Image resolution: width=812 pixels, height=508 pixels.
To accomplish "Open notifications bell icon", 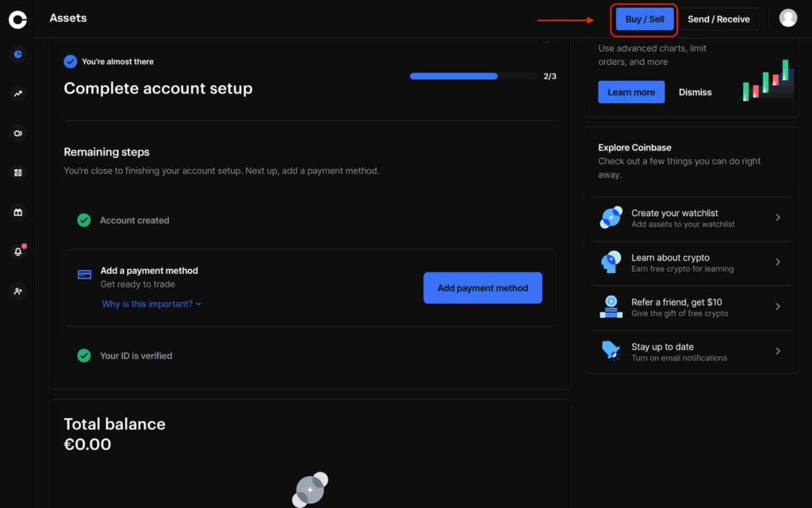I will [18, 252].
